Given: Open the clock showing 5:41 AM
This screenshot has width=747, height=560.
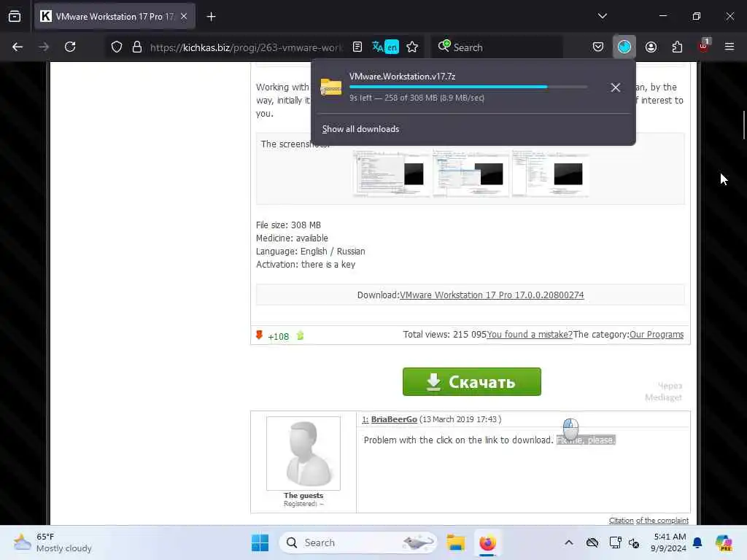Looking at the screenshot, I should [x=669, y=542].
